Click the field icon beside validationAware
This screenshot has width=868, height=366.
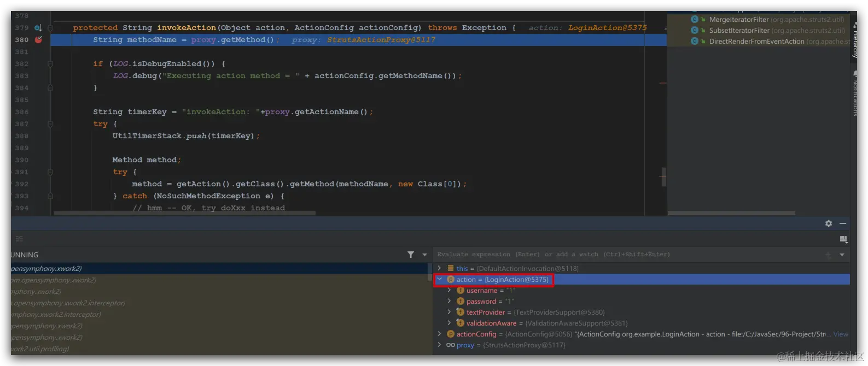[x=461, y=323]
